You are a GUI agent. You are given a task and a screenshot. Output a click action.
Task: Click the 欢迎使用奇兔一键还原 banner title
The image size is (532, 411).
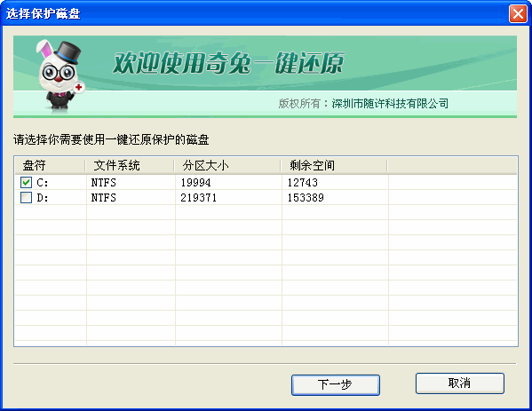click(x=228, y=63)
